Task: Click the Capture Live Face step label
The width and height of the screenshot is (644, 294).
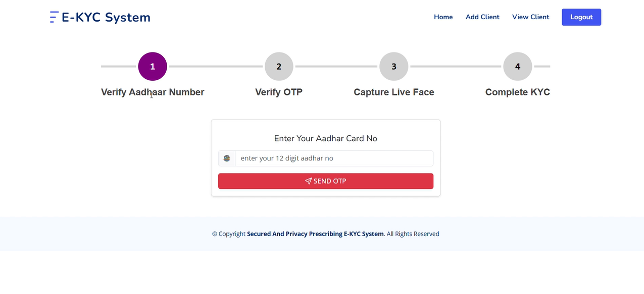Action: click(394, 92)
